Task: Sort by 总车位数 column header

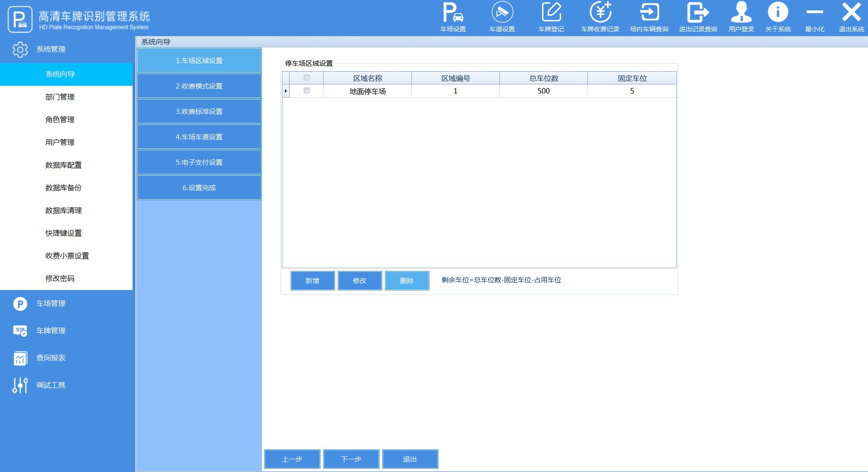Action: tap(544, 78)
